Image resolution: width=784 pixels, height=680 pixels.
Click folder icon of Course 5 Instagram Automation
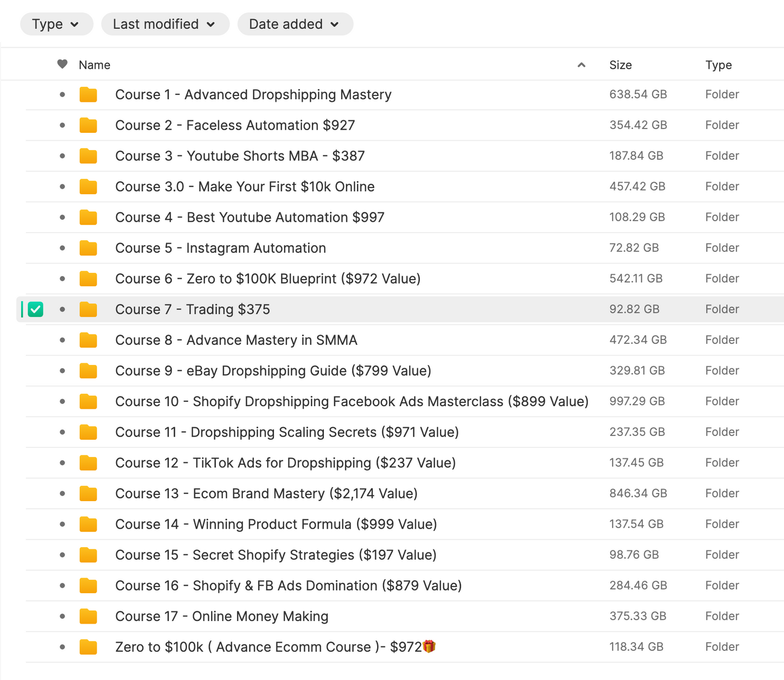tap(88, 248)
